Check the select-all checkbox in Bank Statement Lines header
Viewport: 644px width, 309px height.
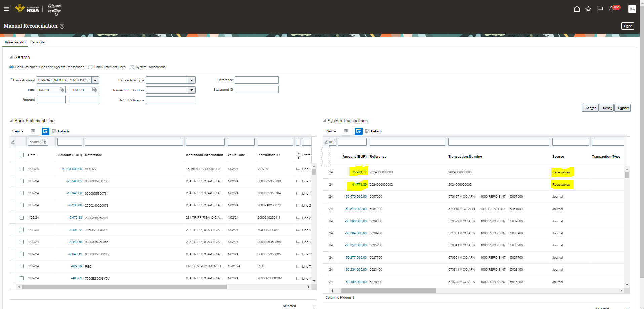point(22,155)
